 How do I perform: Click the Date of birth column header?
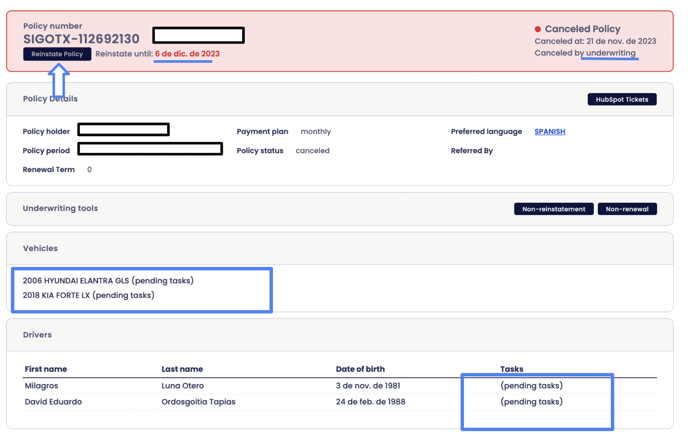[x=360, y=369]
